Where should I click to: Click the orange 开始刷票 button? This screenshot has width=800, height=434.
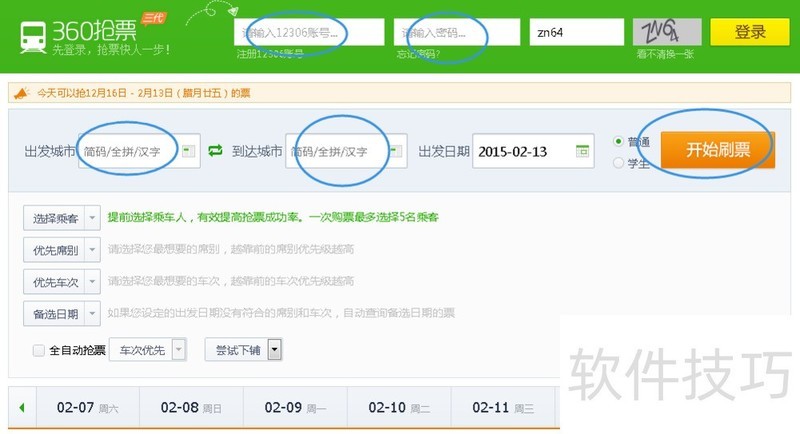718,150
